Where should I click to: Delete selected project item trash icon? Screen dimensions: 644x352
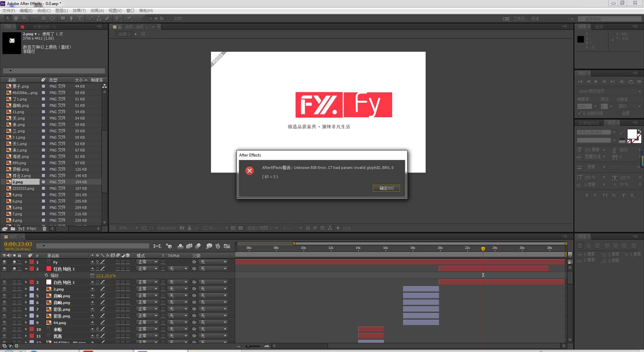(x=44, y=228)
